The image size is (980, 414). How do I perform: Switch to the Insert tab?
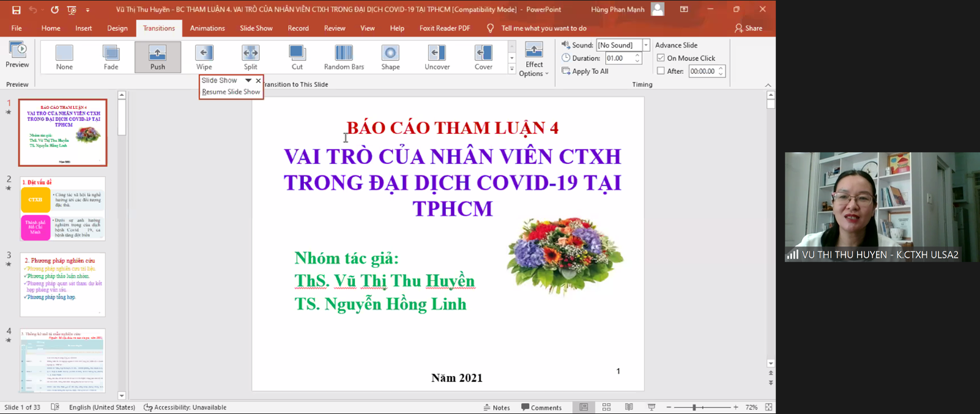[83, 29]
